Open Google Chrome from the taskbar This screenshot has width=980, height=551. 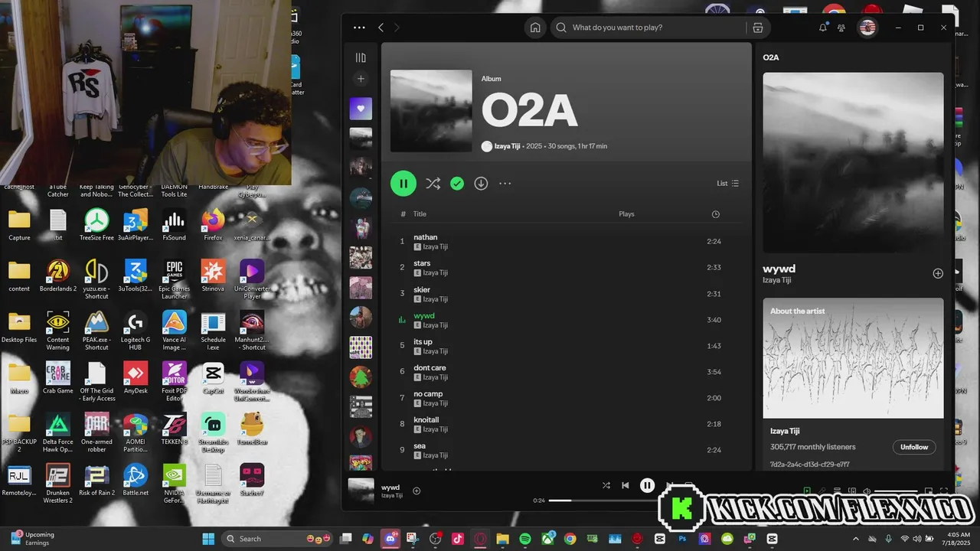(570, 539)
